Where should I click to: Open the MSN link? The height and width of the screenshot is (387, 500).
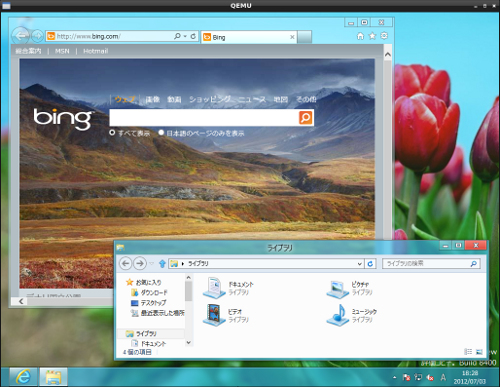pyautogui.click(x=62, y=51)
